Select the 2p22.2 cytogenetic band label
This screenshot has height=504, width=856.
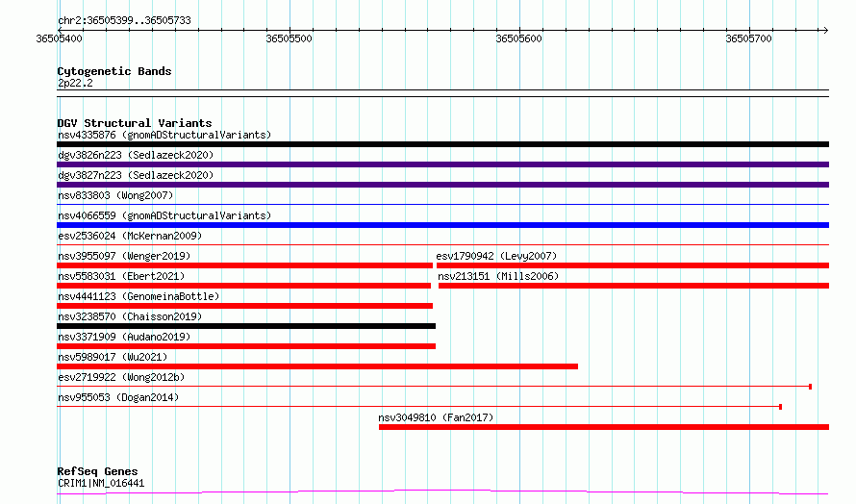point(75,83)
